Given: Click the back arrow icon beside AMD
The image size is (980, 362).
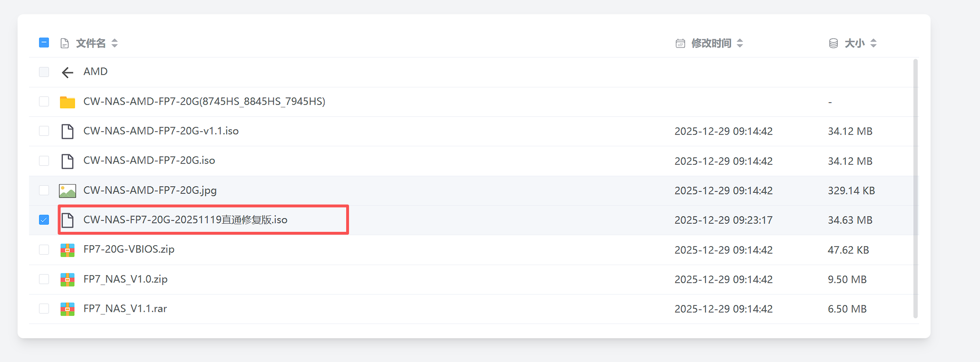Looking at the screenshot, I should (68, 72).
